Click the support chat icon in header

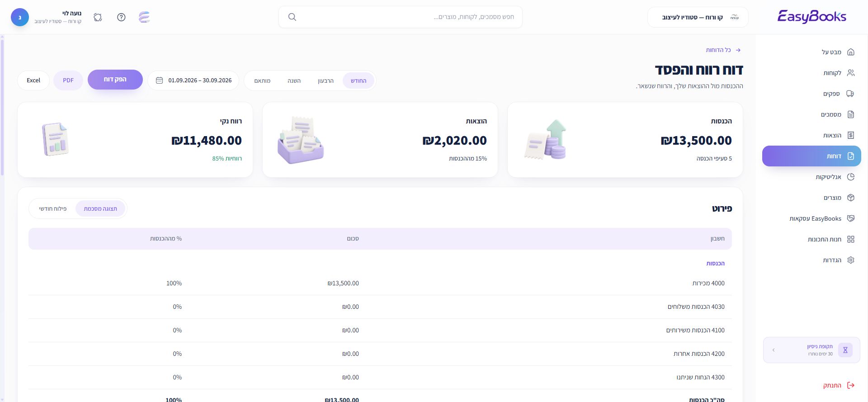[x=98, y=17]
